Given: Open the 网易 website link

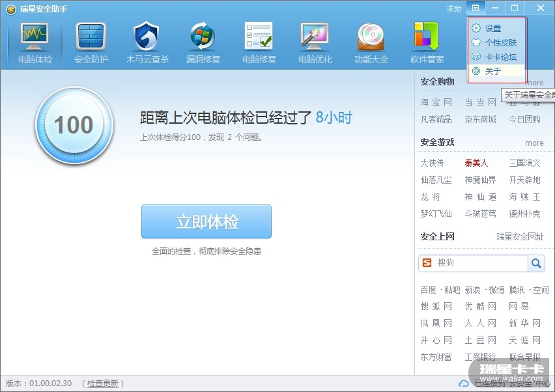Looking at the screenshot, I should [519, 306].
